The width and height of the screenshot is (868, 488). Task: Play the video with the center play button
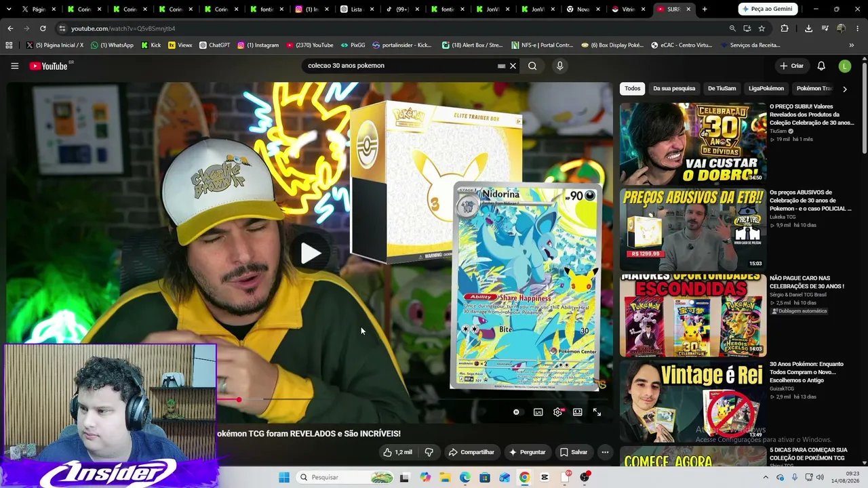311,253
